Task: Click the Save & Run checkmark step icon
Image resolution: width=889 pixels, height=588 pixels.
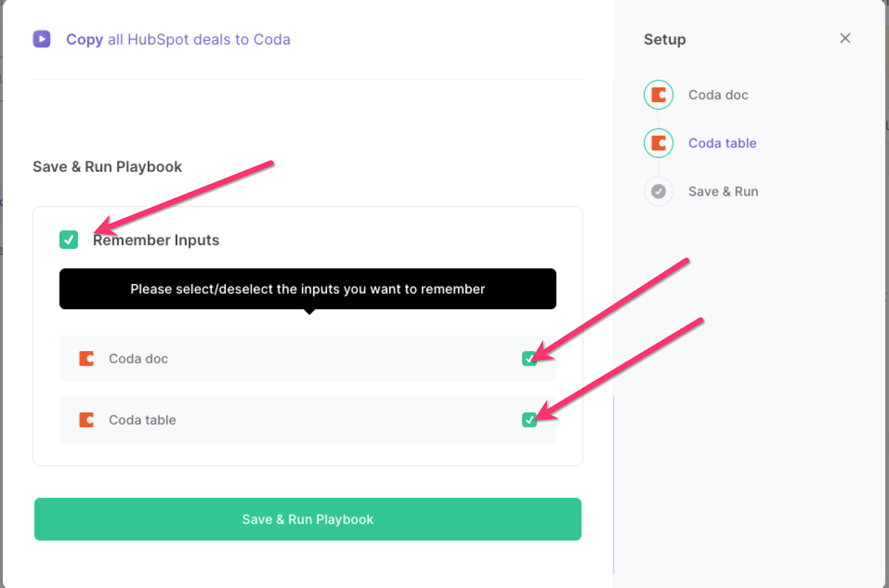Action: coord(658,192)
